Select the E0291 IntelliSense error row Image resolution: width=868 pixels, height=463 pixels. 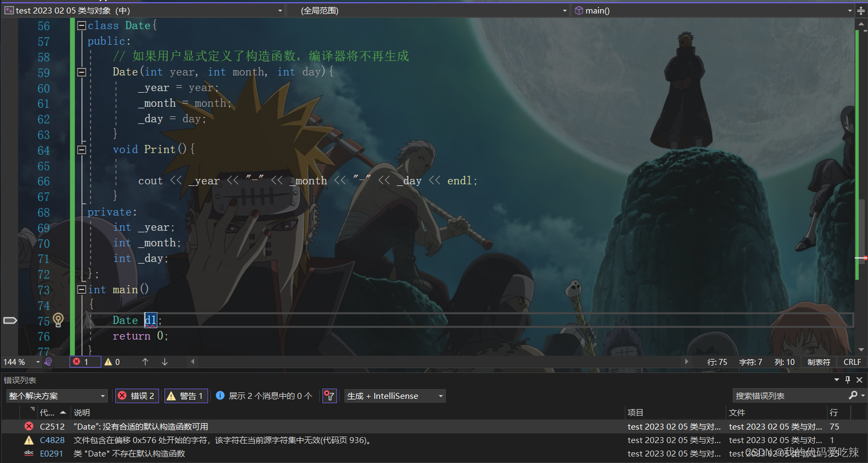(x=434, y=454)
